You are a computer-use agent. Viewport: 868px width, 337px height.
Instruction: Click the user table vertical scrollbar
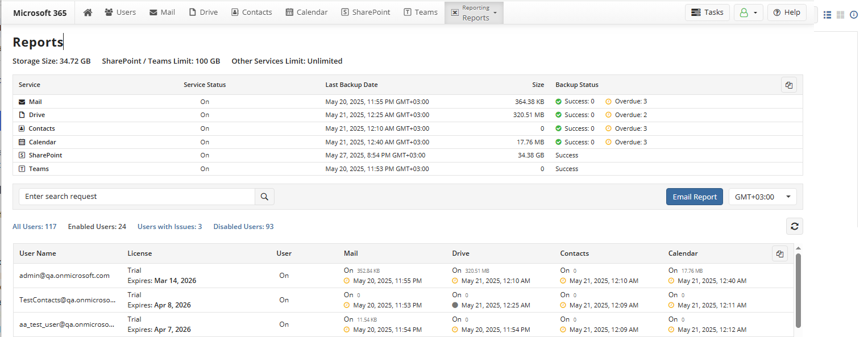click(798, 290)
